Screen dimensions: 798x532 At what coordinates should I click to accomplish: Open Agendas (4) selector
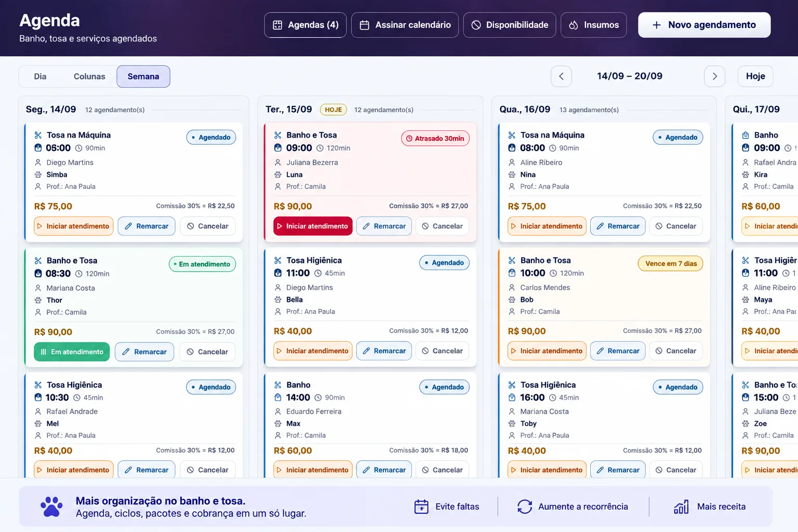[305, 25]
